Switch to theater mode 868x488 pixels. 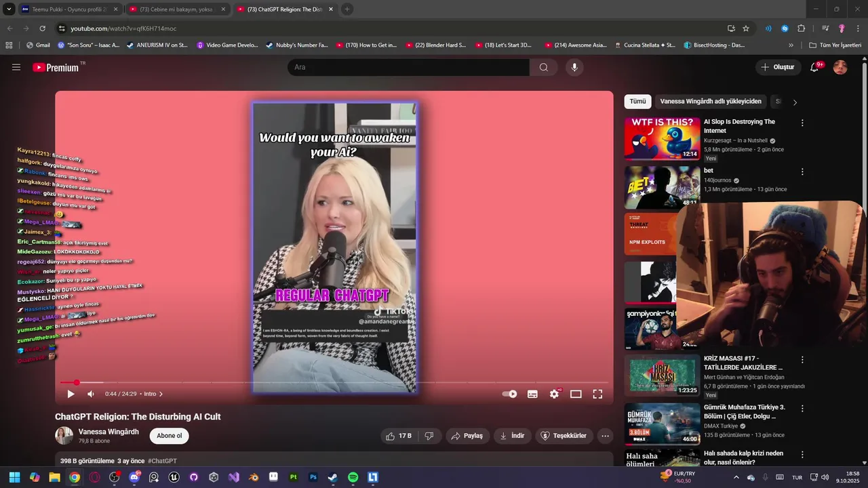[x=576, y=394]
